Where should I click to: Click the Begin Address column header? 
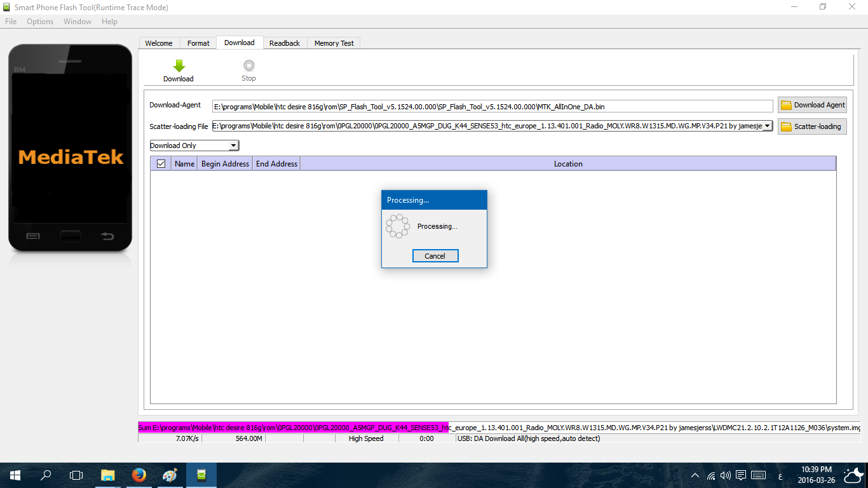225,163
